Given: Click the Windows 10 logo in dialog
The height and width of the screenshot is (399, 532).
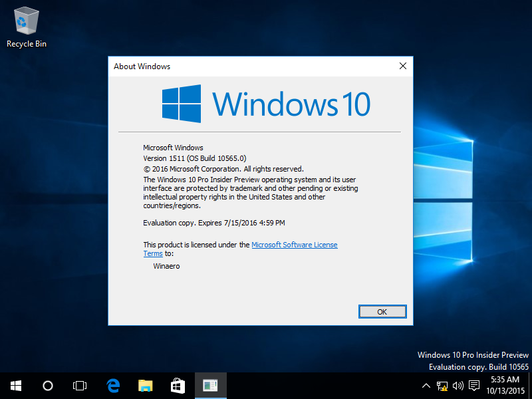Looking at the screenshot, I should point(266,104).
